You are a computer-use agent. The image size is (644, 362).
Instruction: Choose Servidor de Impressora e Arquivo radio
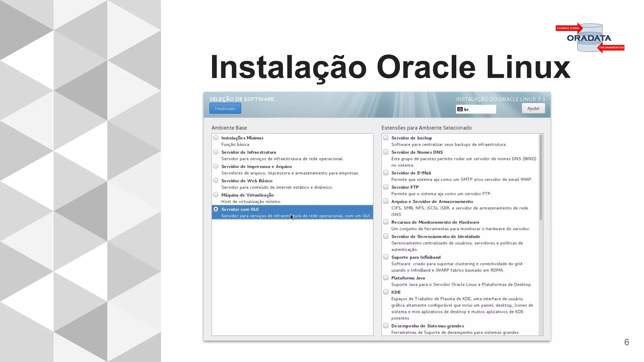click(216, 166)
